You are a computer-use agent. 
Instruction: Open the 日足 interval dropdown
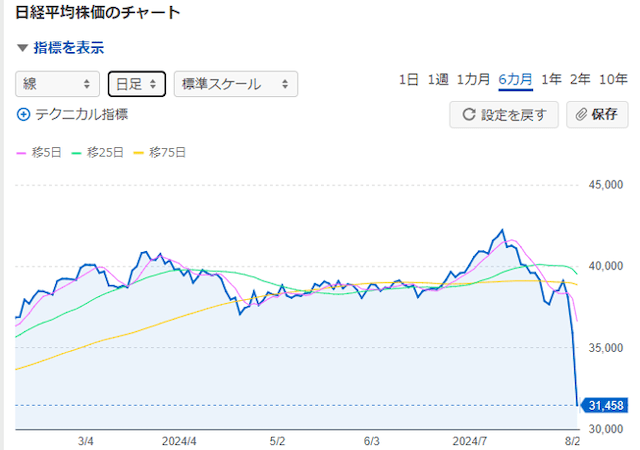pos(137,84)
